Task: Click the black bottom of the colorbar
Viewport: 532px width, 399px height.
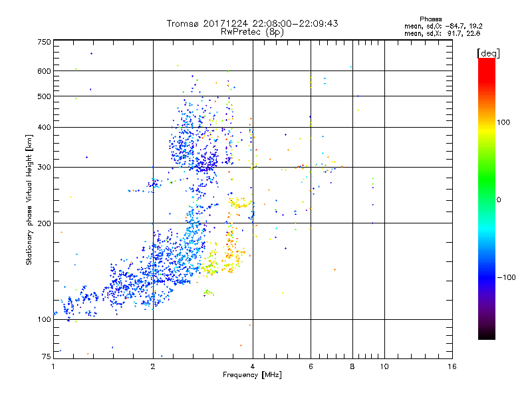Action: (x=487, y=334)
